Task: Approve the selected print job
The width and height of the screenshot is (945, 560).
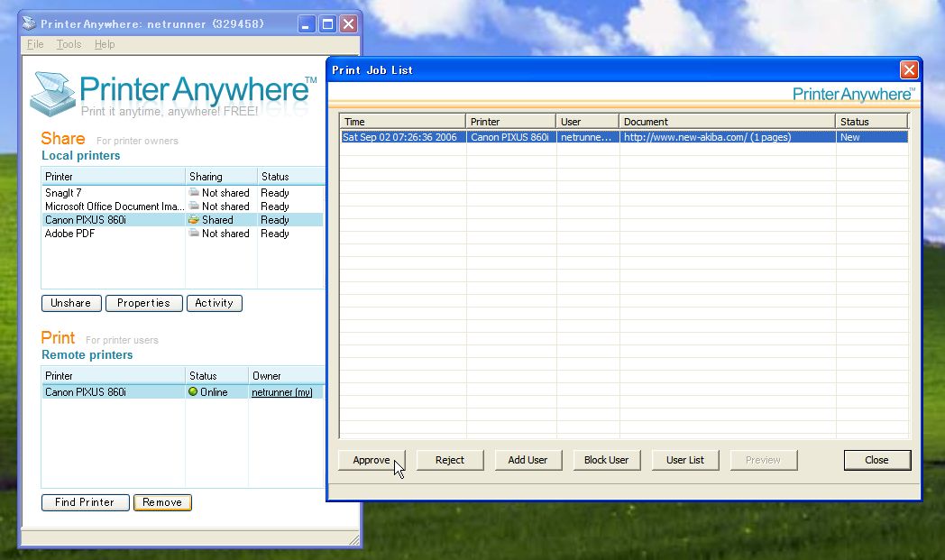Action: [x=372, y=460]
